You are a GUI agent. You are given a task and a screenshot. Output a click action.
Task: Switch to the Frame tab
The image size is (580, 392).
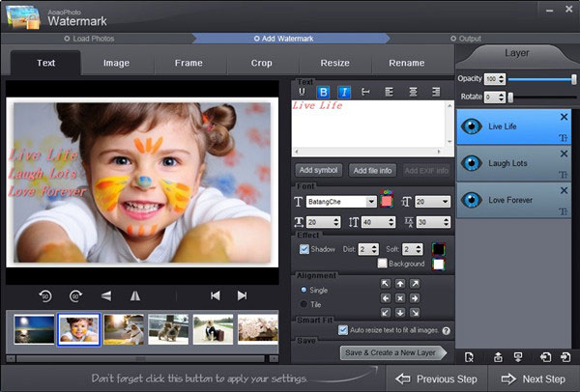188,63
